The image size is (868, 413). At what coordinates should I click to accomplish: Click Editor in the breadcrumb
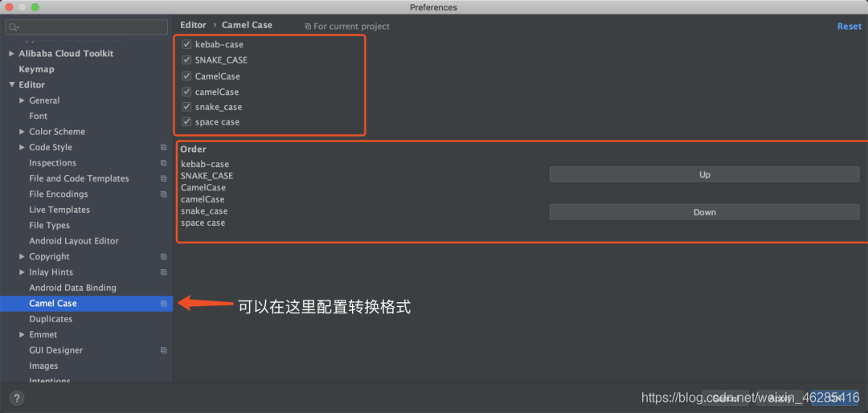[193, 25]
